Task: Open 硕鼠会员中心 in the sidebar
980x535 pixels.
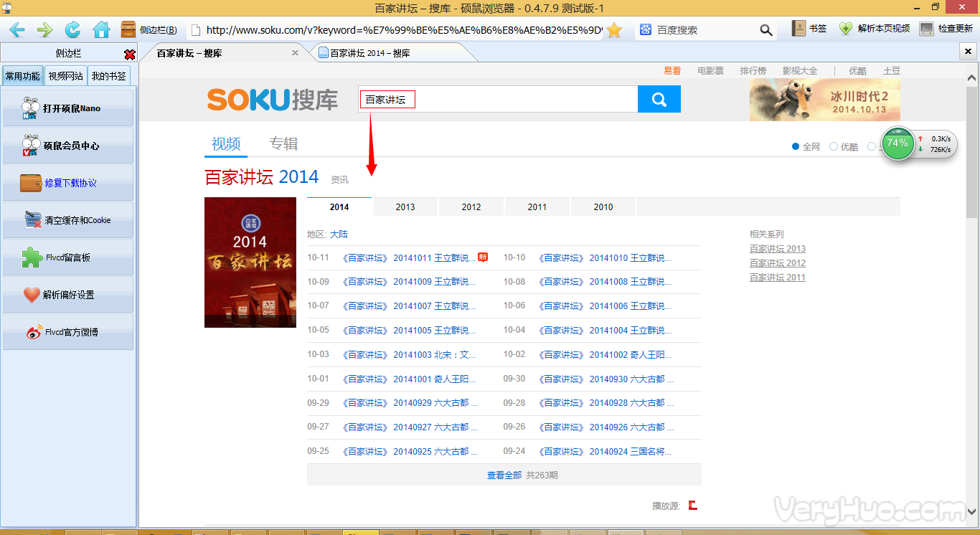Action: (68, 146)
